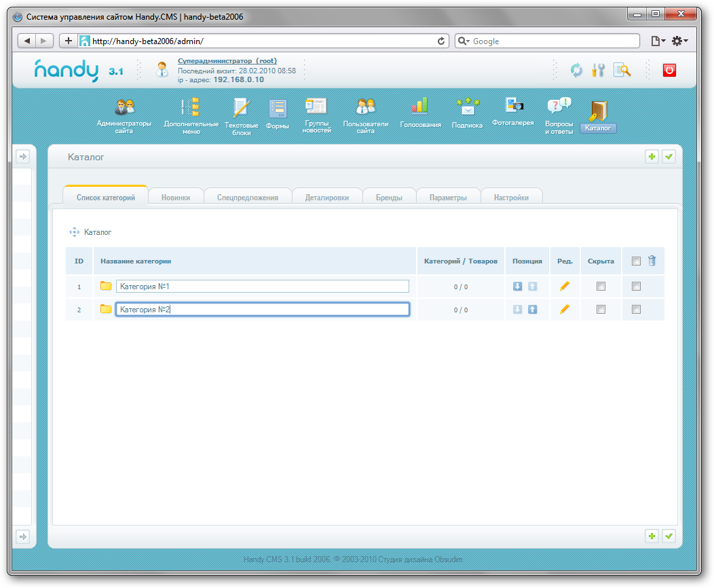Click the refresh arrows icon in header
714x588 pixels.
pyautogui.click(x=576, y=70)
